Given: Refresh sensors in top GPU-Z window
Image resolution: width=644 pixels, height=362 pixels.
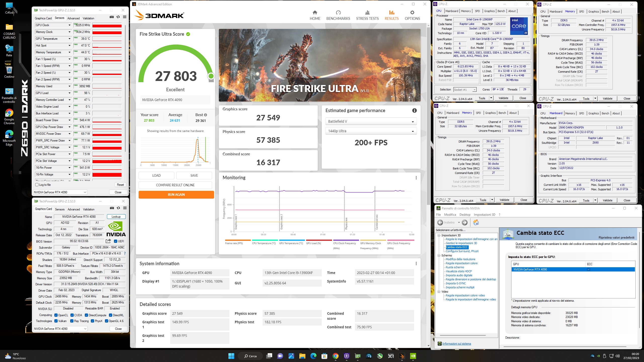Looking at the screenshot, I should tap(118, 17).
